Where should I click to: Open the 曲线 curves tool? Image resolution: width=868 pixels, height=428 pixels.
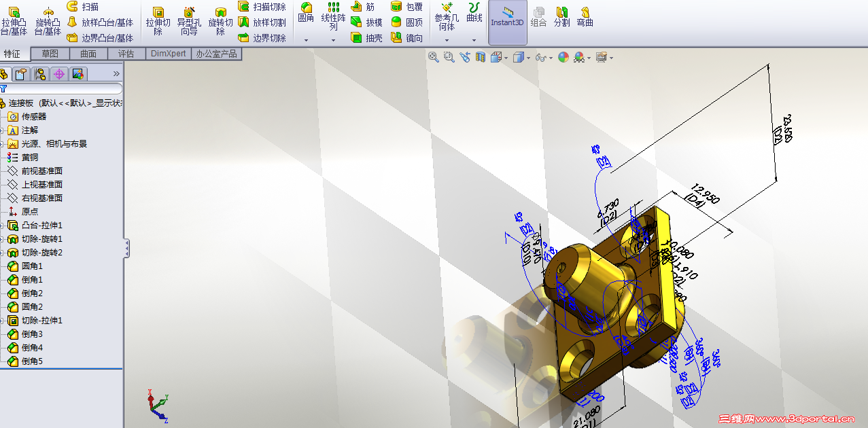point(474,14)
